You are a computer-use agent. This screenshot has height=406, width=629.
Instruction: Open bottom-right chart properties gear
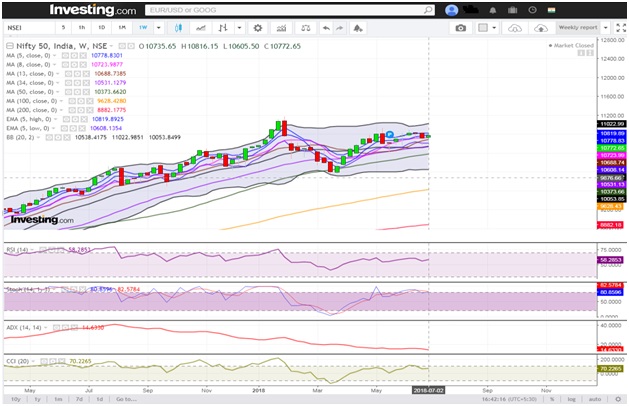pyautogui.click(x=618, y=399)
